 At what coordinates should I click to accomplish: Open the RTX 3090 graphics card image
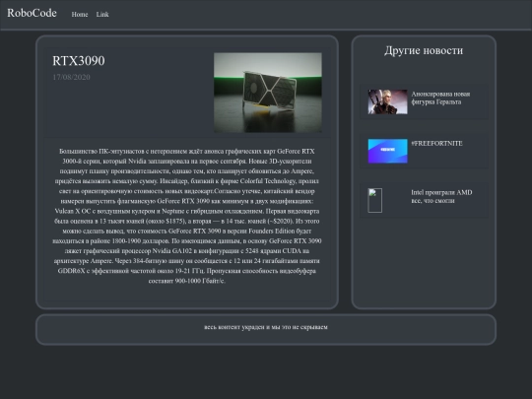268,93
